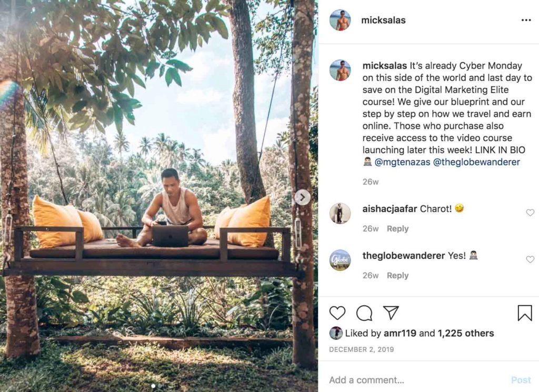Image resolution: width=539 pixels, height=392 pixels.
Task: Open the @mgtenazas mention link
Action: [x=402, y=162]
